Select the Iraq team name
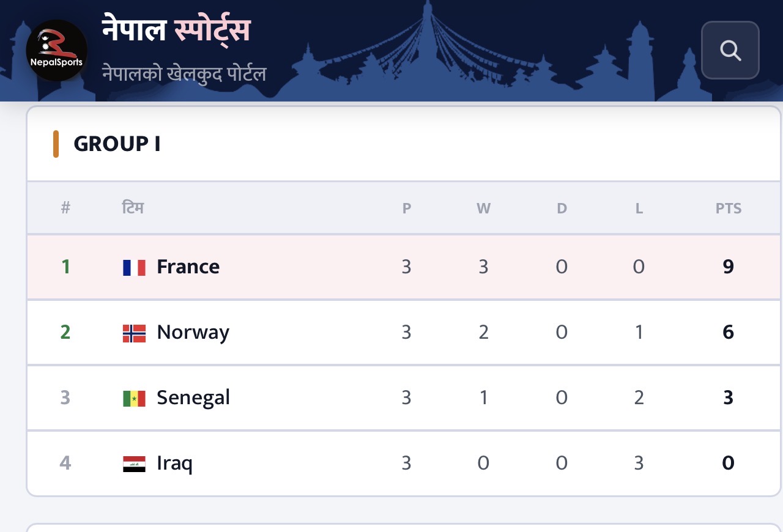The width and height of the screenshot is (783, 532). pos(174,463)
